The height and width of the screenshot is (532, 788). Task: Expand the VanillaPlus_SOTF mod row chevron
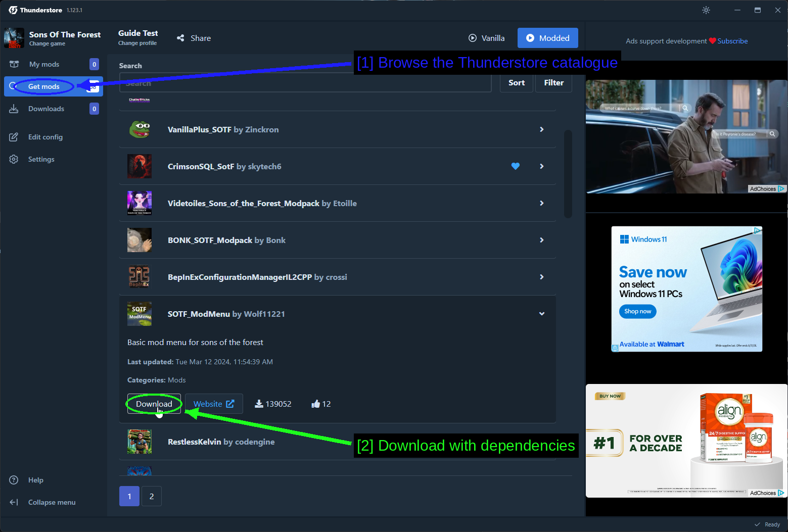[x=542, y=129]
